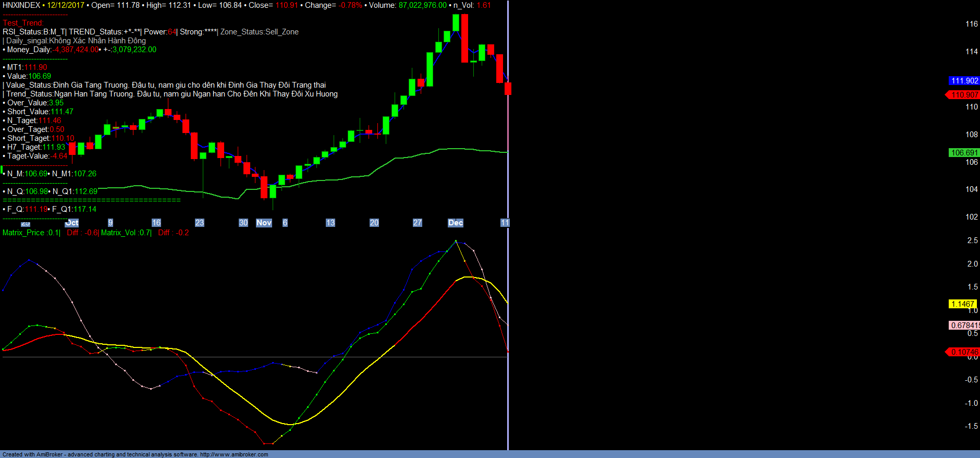Image resolution: width=980 pixels, height=458 pixels.
Task: Click the 116 tick on the price axis
Action: pos(971,24)
